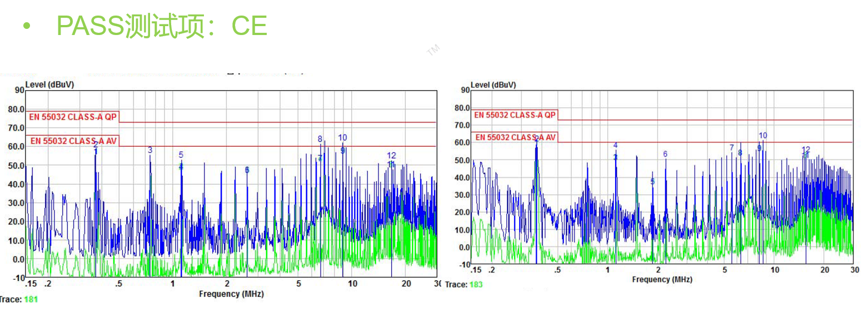Click peak marker 10 in the right chart
The width and height of the screenshot is (868, 313).
coord(763,136)
